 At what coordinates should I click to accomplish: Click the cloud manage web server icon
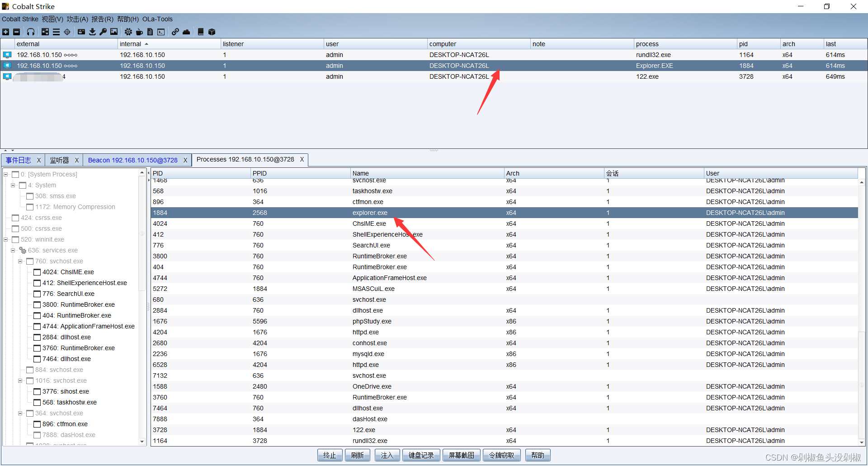tap(186, 32)
